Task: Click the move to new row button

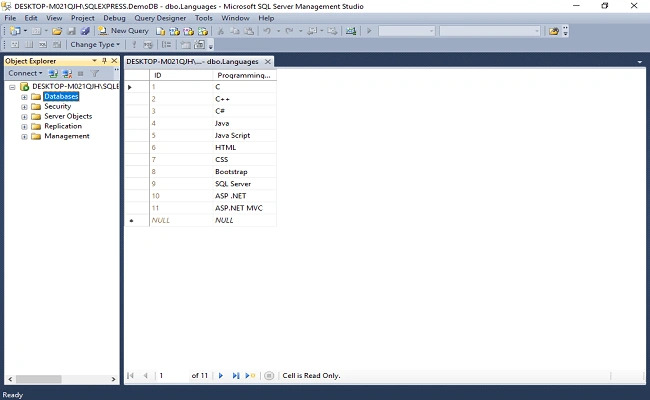Action: pyautogui.click(x=250, y=376)
